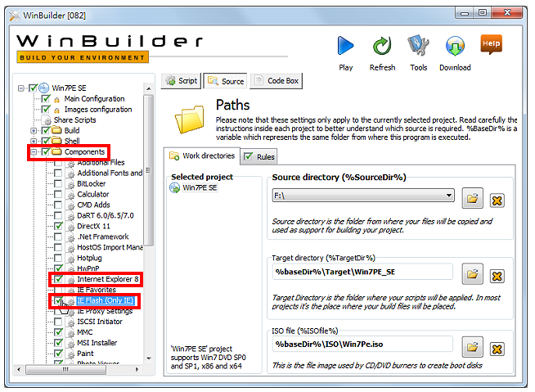Click the Main Configuration lock icon
The image size is (535, 392).
pos(57,100)
